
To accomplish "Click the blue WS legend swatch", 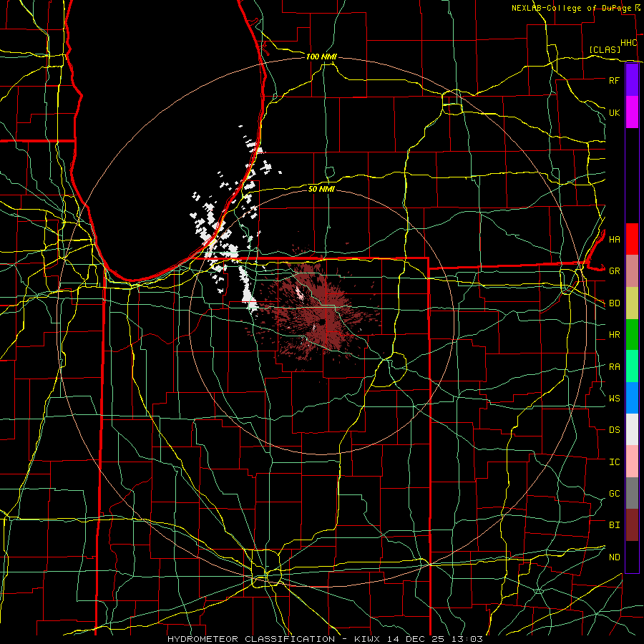I will click(x=632, y=398).
